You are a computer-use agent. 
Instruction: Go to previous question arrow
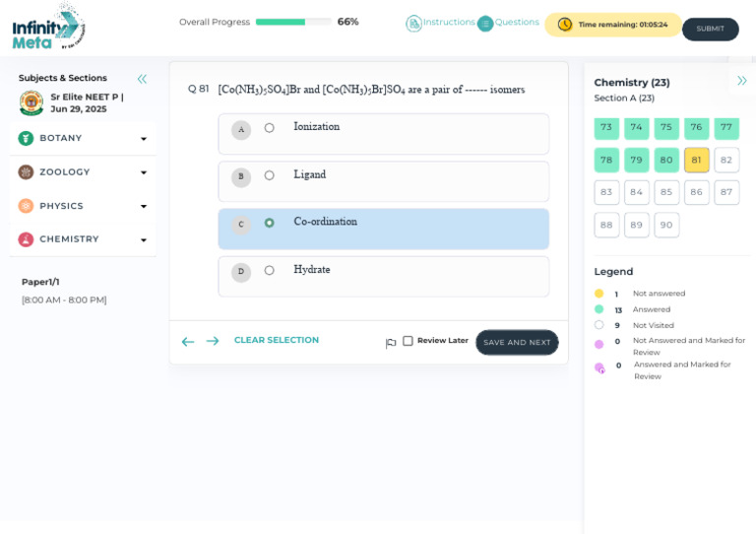coord(188,342)
